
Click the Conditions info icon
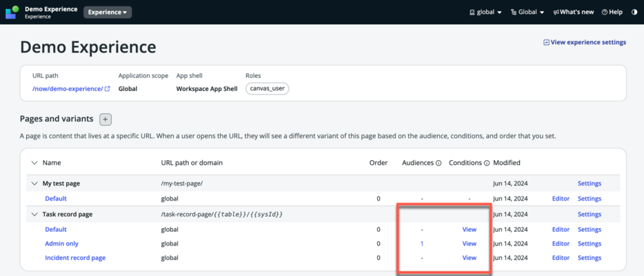[x=487, y=163]
